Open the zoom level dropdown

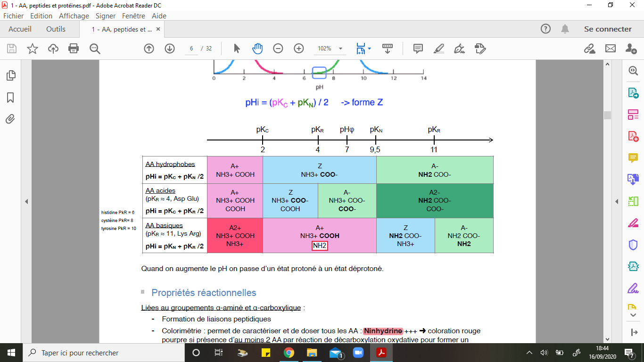click(340, 49)
